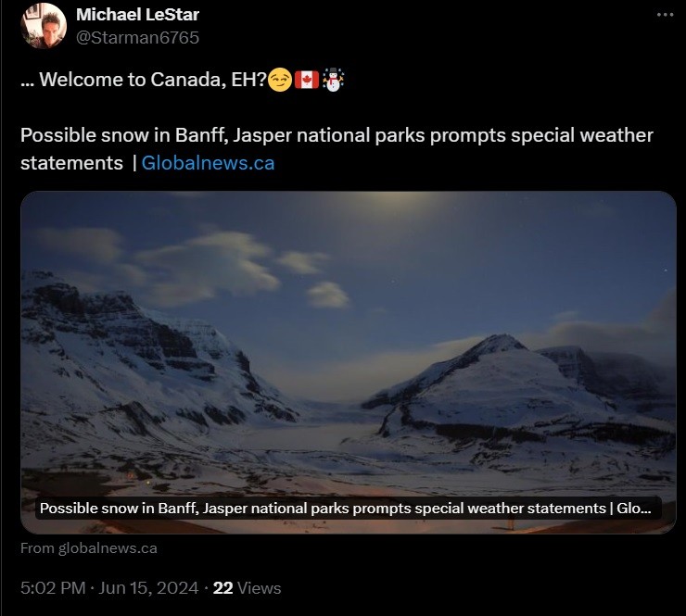Click the Canadian flag emoji

pos(307,80)
